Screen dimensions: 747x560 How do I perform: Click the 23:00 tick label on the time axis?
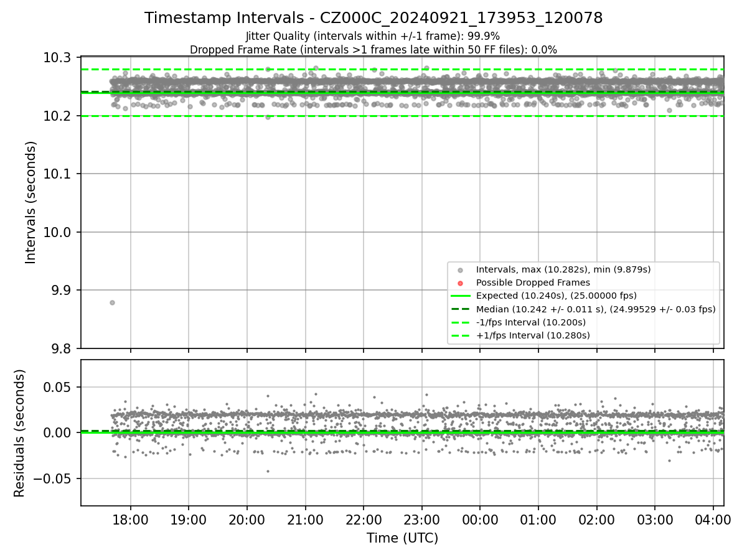click(x=421, y=520)
